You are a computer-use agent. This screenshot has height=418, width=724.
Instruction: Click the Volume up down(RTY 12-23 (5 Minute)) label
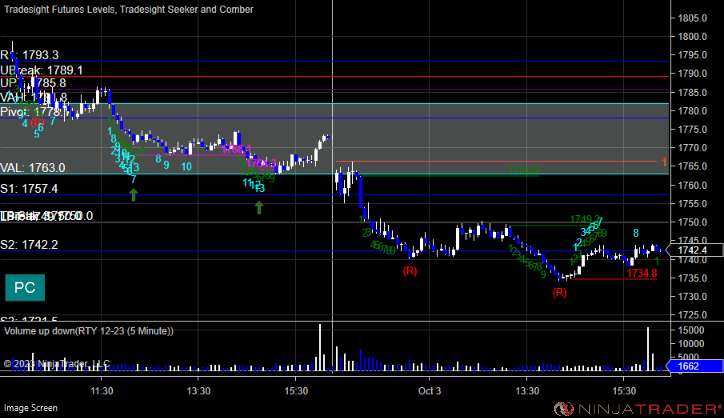pyautogui.click(x=89, y=331)
